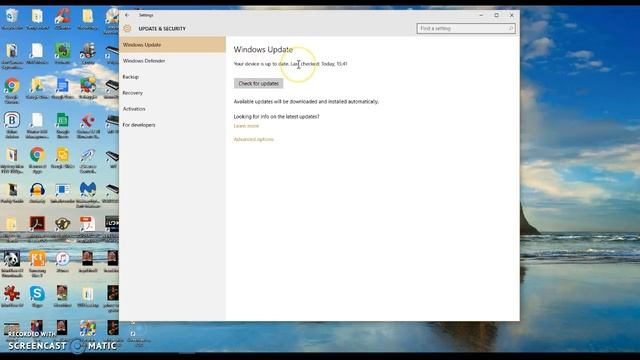Maximize the Settings window

[496, 15]
